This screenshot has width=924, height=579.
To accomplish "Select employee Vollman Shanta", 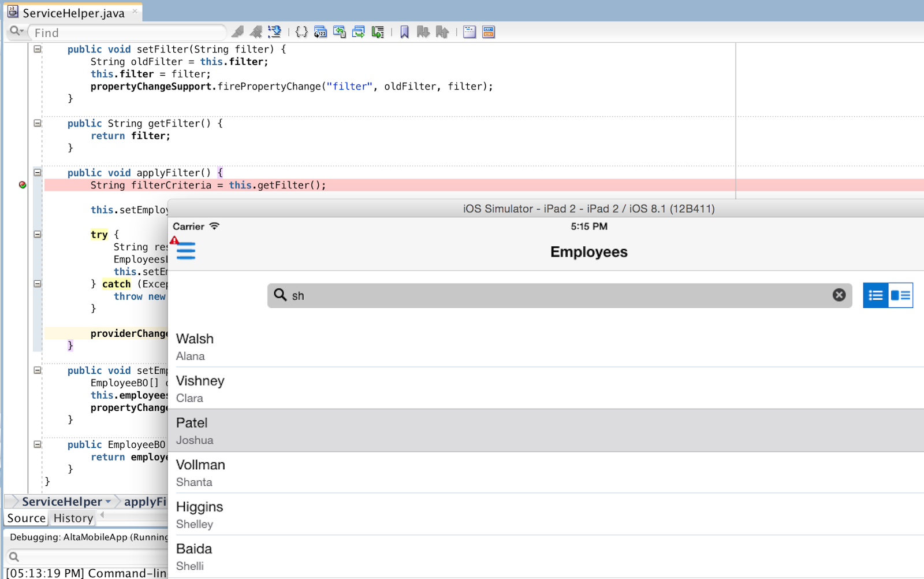I will click(546, 473).
